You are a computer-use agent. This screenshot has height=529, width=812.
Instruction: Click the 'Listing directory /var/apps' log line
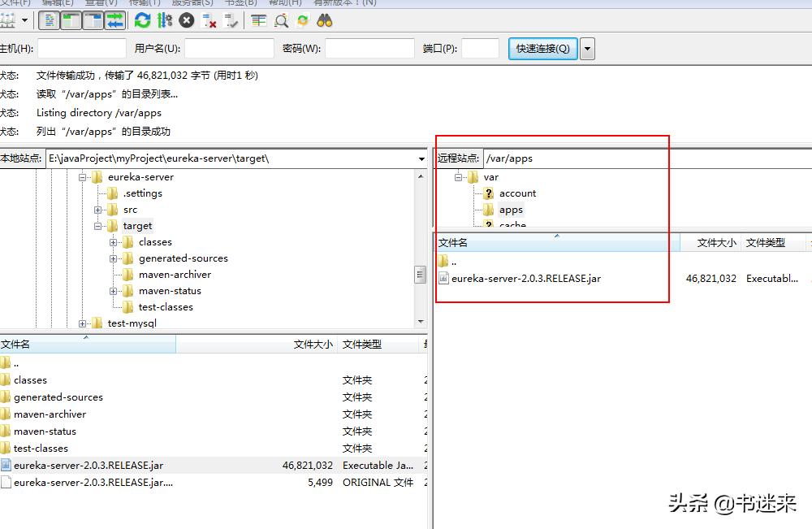pos(99,113)
